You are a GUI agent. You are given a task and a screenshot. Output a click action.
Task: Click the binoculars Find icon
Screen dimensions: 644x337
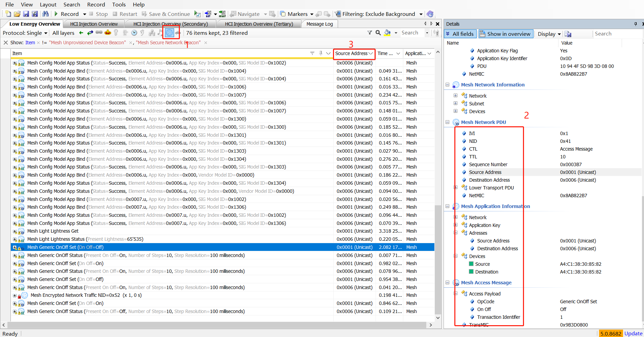pyautogui.click(x=45, y=14)
